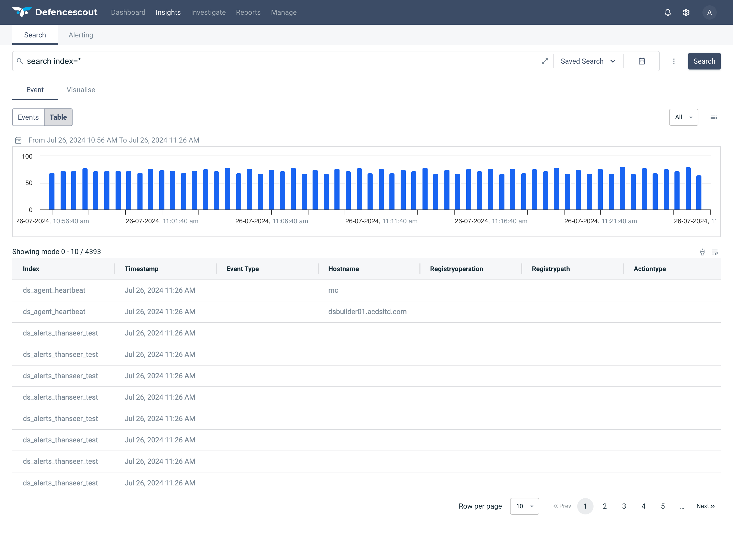Switch to the Alerting tab
Viewport: 733px width, 560px height.
point(81,35)
